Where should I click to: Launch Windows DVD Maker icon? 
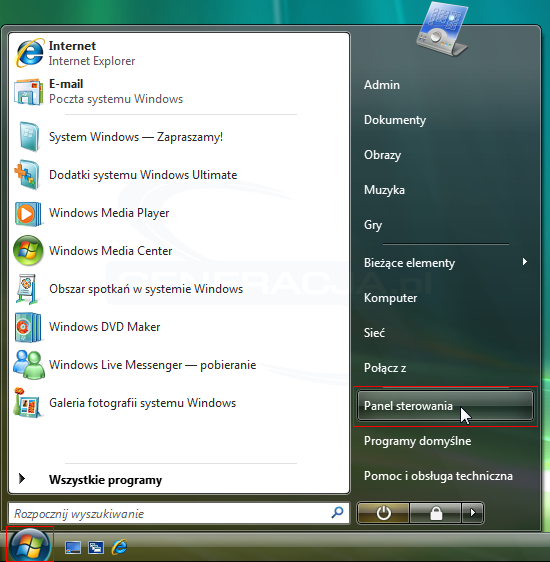[x=28, y=327]
